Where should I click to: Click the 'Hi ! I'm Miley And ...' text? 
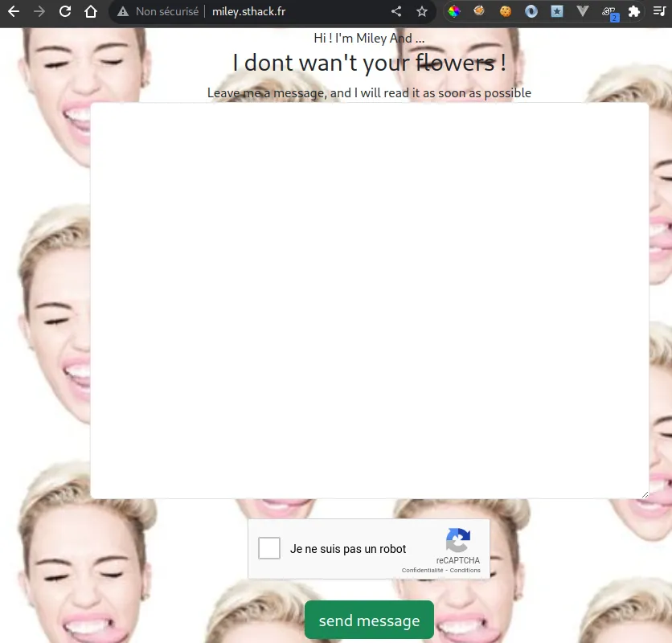pos(369,38)
